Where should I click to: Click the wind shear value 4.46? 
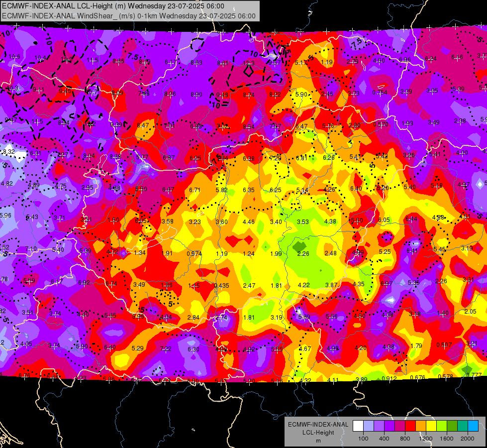click(x=248, y=222)
